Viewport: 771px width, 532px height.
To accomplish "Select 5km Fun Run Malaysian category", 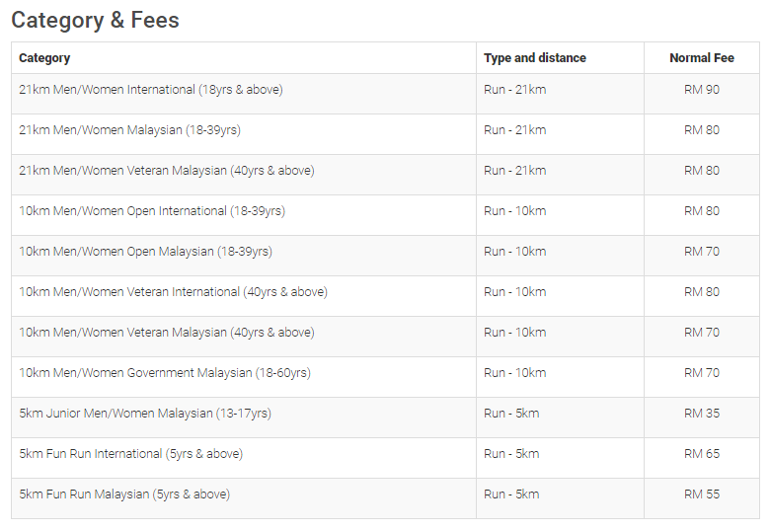I will click(x=124, y=494).
